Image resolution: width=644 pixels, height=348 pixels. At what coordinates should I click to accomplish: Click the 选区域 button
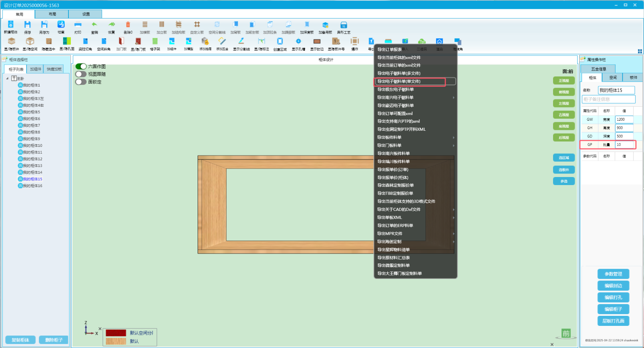coord(564,158)
